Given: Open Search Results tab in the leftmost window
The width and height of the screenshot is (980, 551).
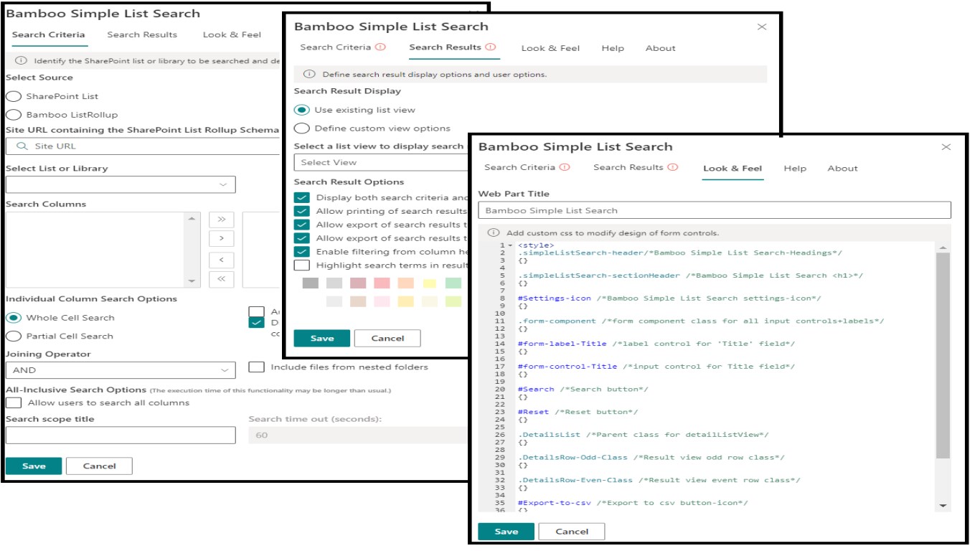Looking at the screenshot, I should (x=142, y=34).
